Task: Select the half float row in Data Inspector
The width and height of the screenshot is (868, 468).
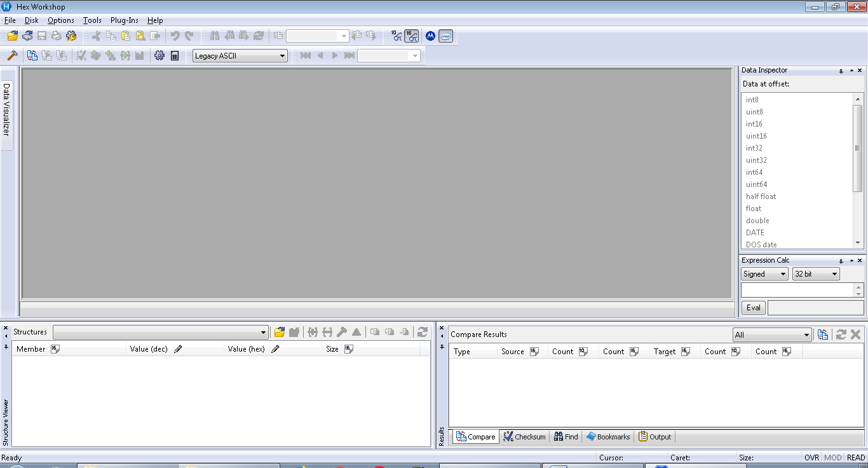Action: pyautogui.click(x=797, y=196)
